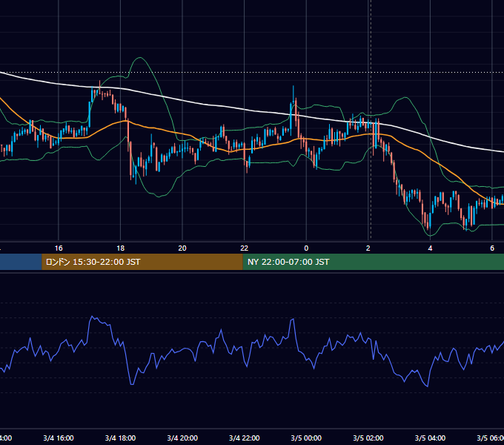The height and width of the screenshot is (445, 504).
Task: Click the hour 16 axis label
Action: [59, 248]
